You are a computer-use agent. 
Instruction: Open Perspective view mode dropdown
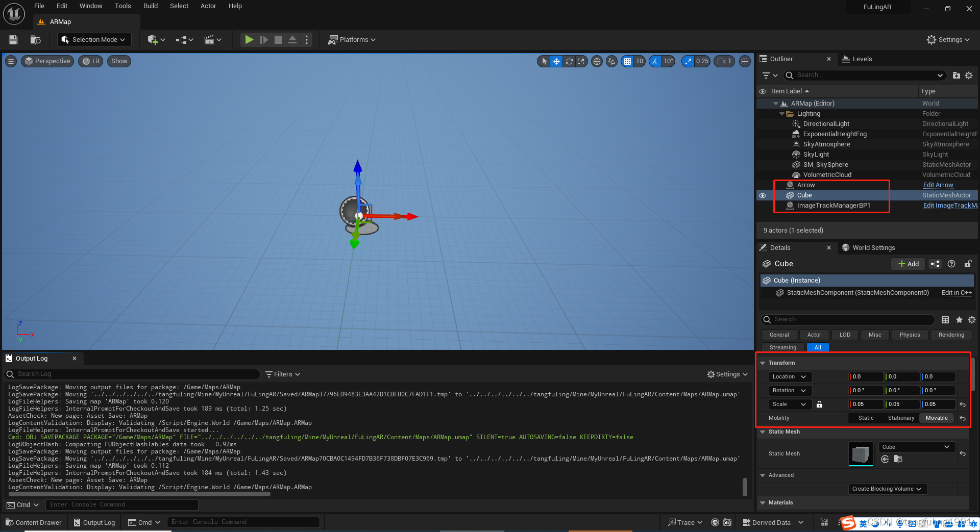point(47,61)
